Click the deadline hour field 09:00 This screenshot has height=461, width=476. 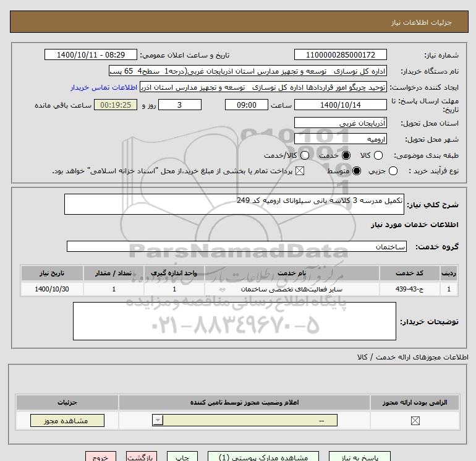click(x=247, y=105)
